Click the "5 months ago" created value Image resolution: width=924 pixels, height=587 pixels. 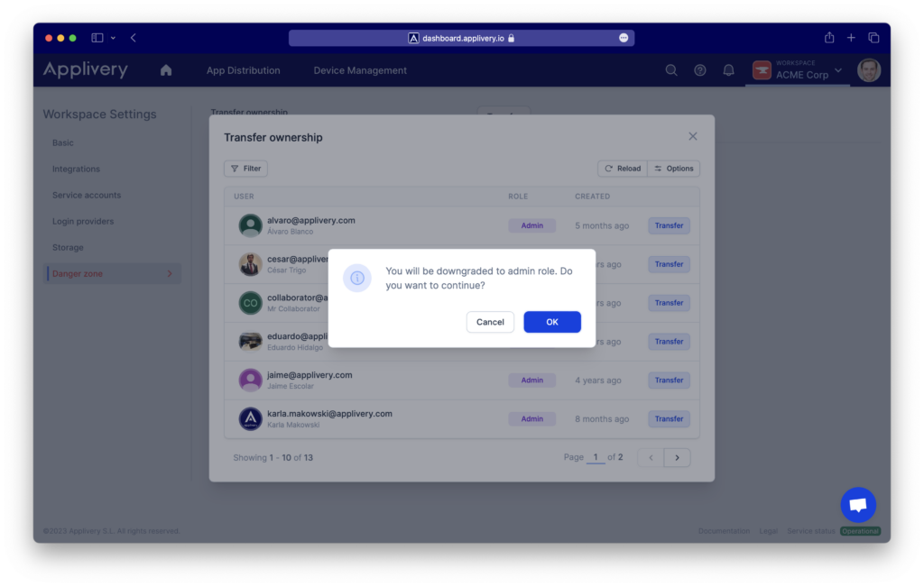click(x=602, y=225)
